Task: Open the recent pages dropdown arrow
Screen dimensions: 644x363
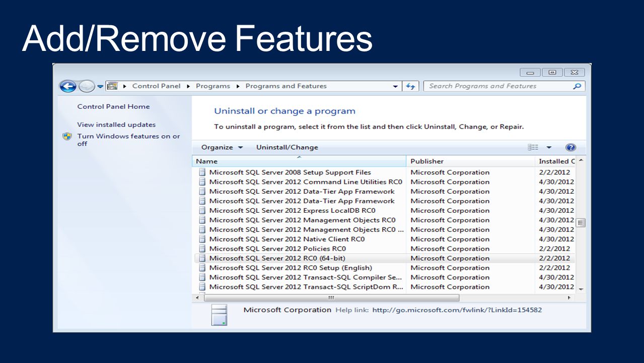Action: [x=100, y=86]
